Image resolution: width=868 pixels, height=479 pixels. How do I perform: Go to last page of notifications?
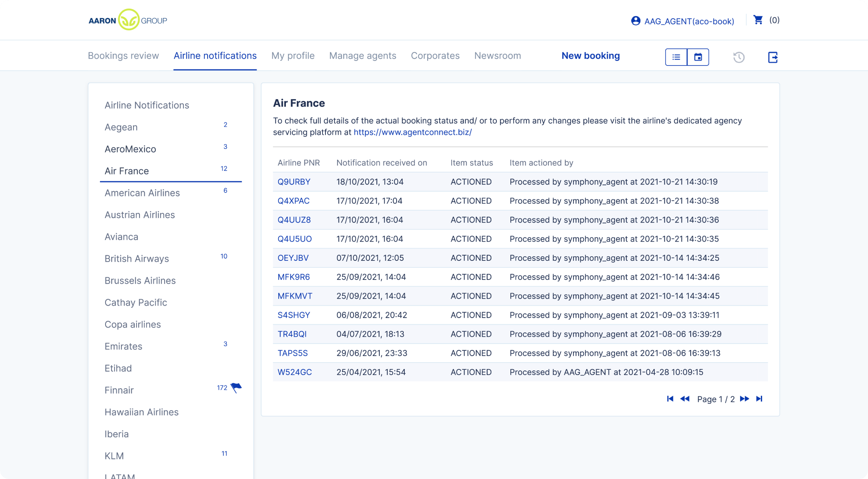759,399
